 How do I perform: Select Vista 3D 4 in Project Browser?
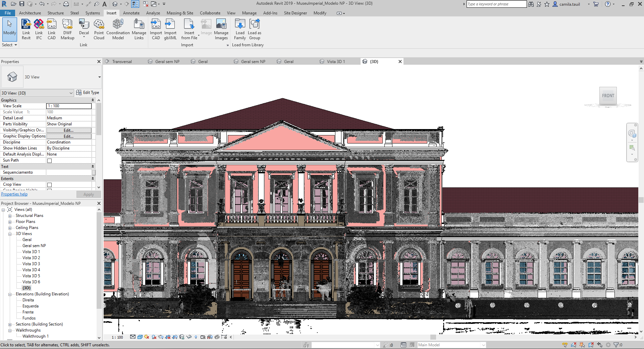(x=31, y=270)
